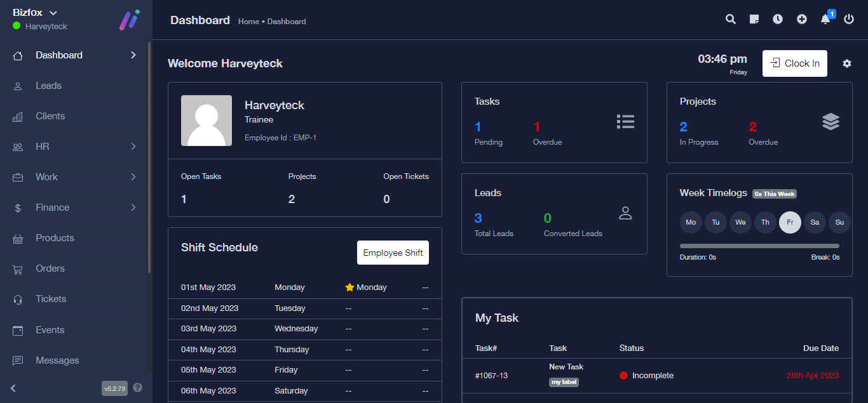The height and width of the screenshot is (403, 868).
Task: Click the Week Timelogs duration bar
Action: 759,246
